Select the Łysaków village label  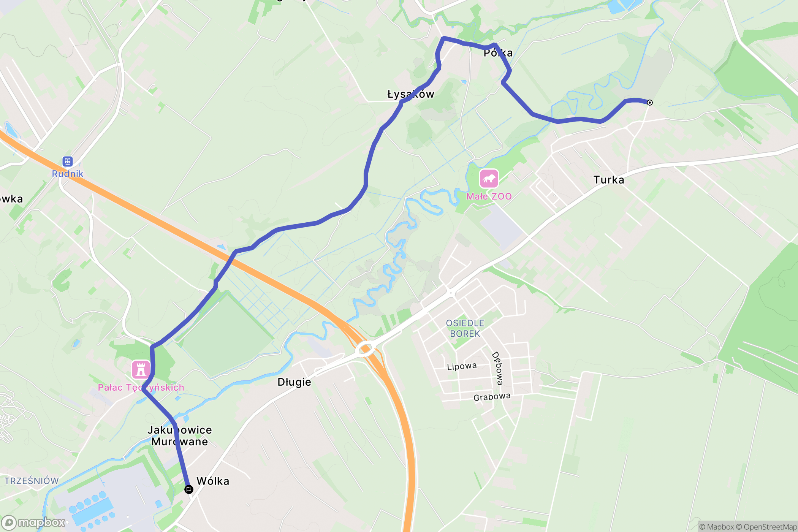pos(411,94)
